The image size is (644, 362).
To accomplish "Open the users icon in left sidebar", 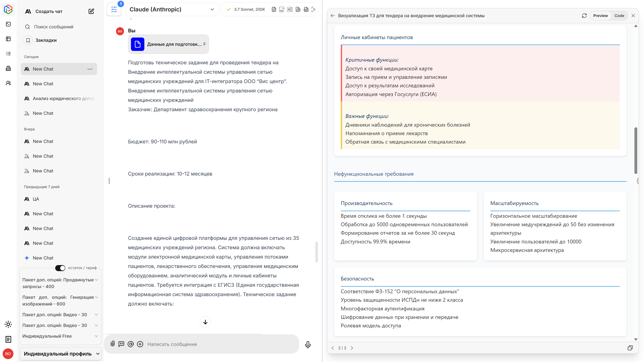I will click(8, 83).
